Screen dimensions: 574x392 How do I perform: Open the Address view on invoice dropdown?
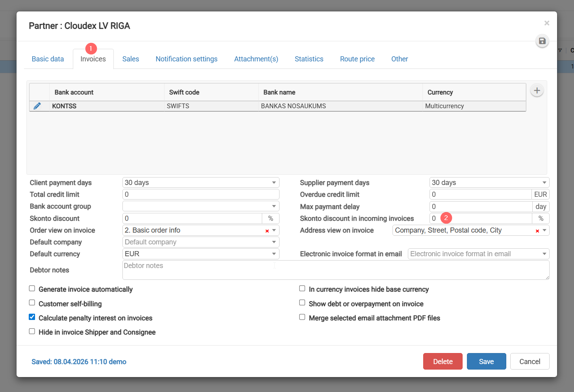[544, 230]
